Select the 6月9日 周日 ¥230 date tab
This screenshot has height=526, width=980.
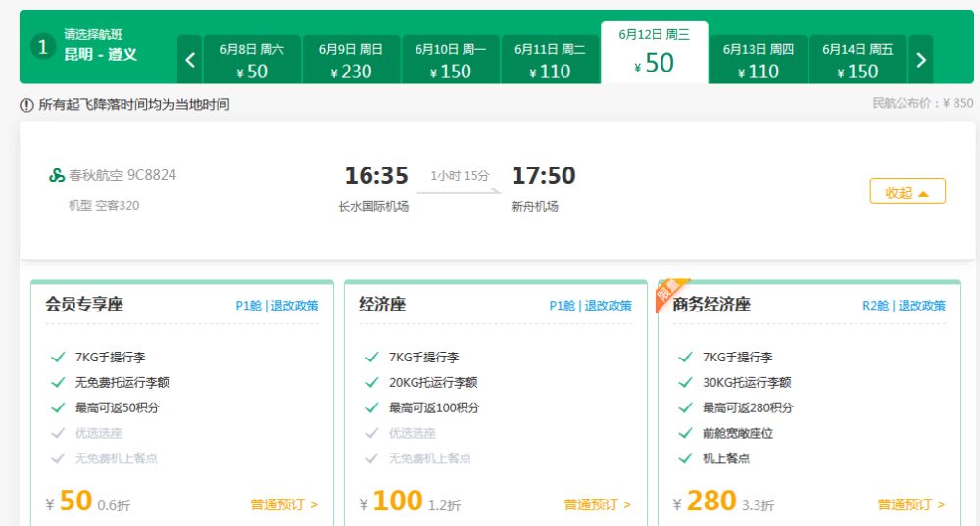click(351, 60)
